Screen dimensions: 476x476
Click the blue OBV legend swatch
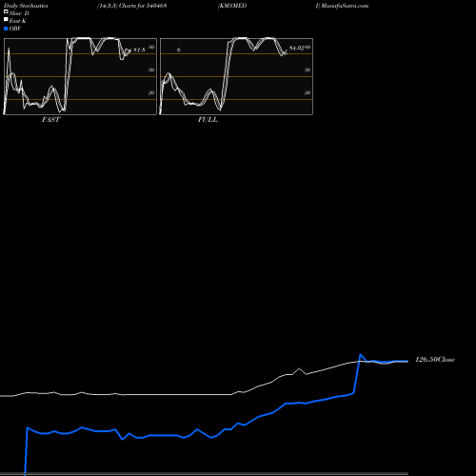click(x=6, y=29)
